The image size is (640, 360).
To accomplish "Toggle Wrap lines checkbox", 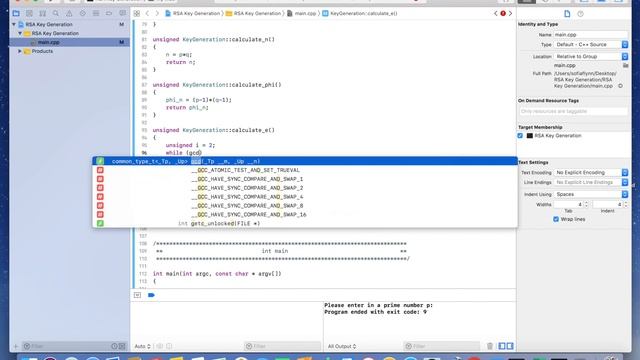I will click(556, 219).
